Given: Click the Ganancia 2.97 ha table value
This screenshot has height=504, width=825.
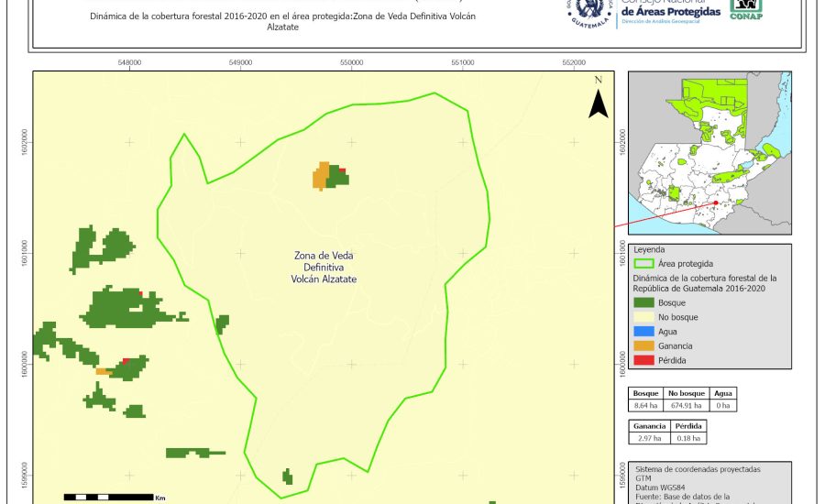Looking at the screenshot, I should 647,439.
